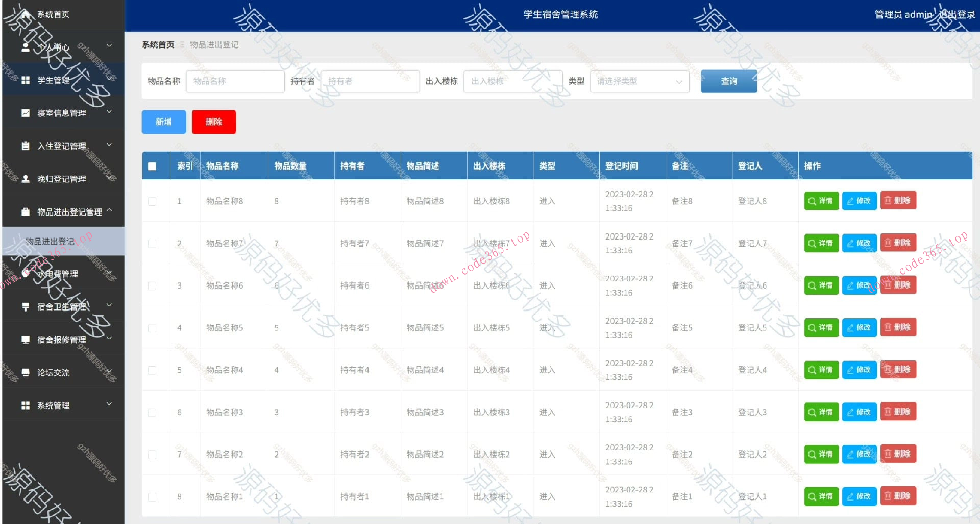Click 系统首页 in the breadcrumb
Viewport: 980px width, 524px height.
(157, 44)
